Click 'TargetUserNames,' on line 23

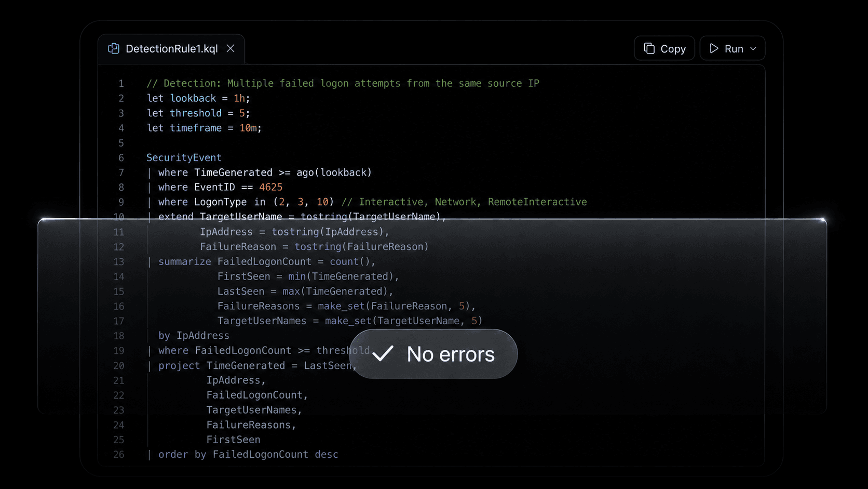[x=254, y=410]
